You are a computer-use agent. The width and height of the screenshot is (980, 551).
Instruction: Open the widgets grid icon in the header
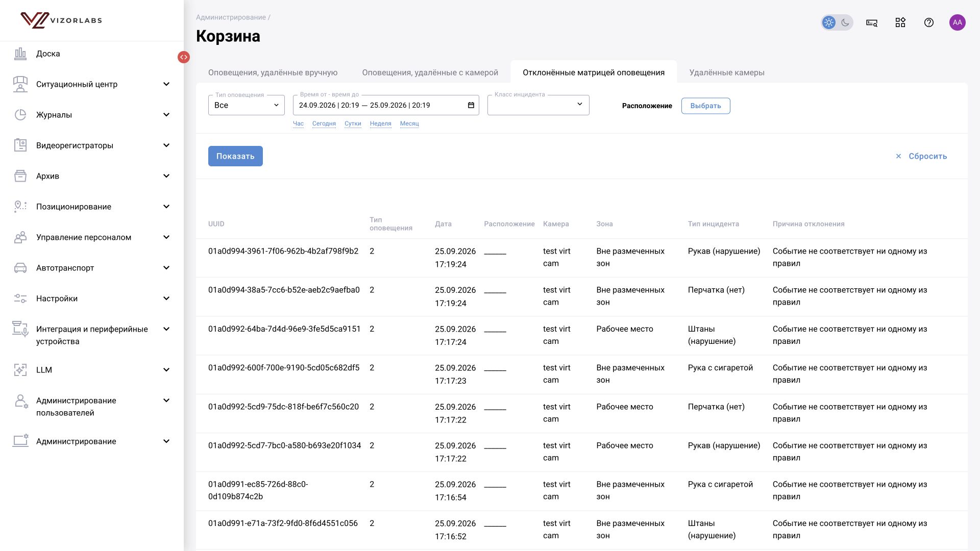900,22
